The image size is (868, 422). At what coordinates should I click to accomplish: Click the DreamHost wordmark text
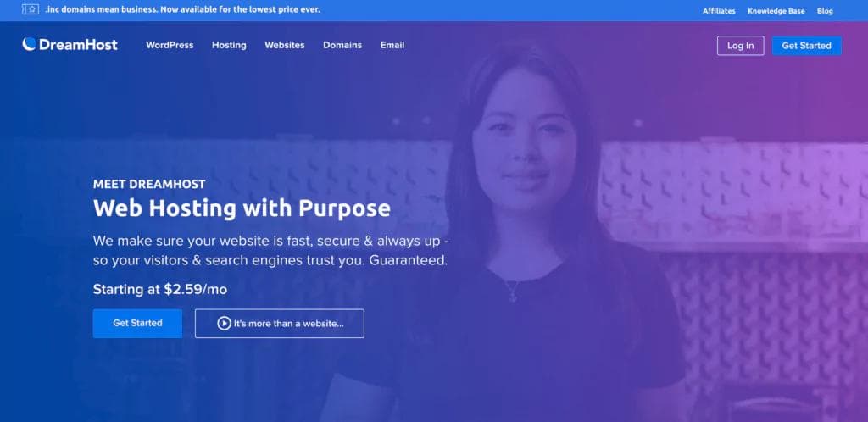coord(78,45)
